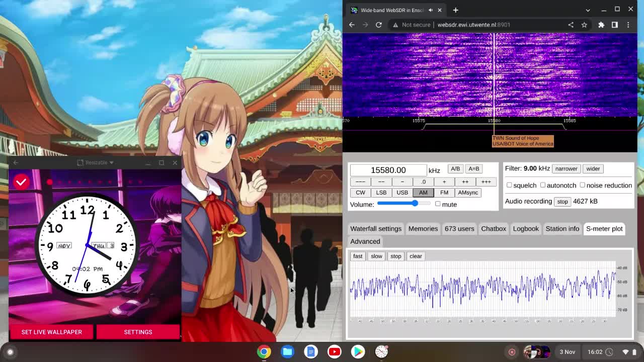Open Chrome from the shelf
This screenshot has width=644, height=362.
click(264, 352)
